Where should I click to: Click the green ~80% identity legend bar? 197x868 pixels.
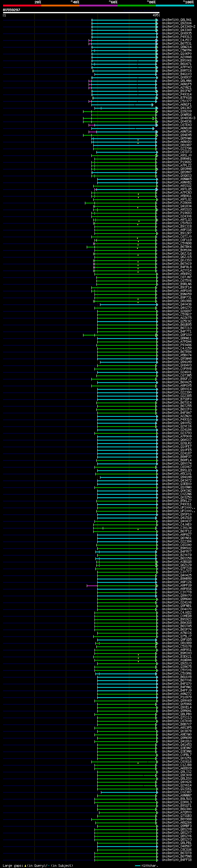click(x=137, y=6)
